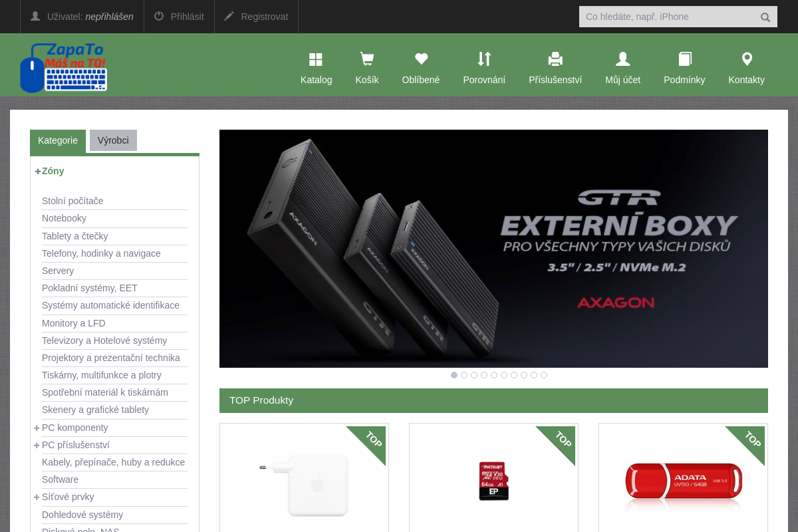Switch to the Výrobci tab

pos(113,140)
